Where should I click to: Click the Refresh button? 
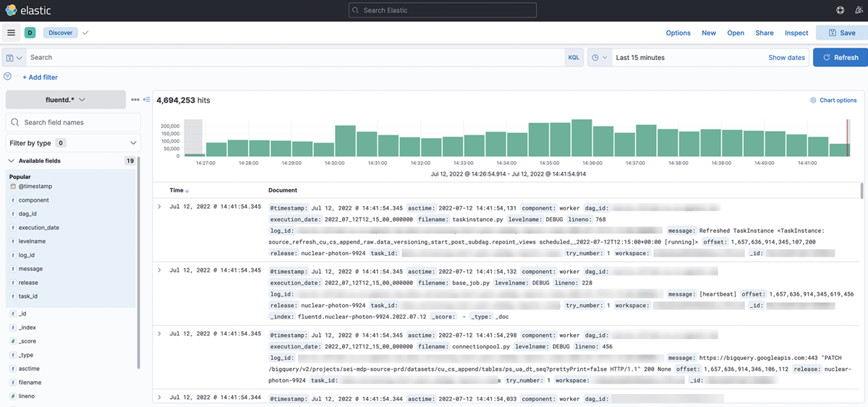click(x=839, y=58)
